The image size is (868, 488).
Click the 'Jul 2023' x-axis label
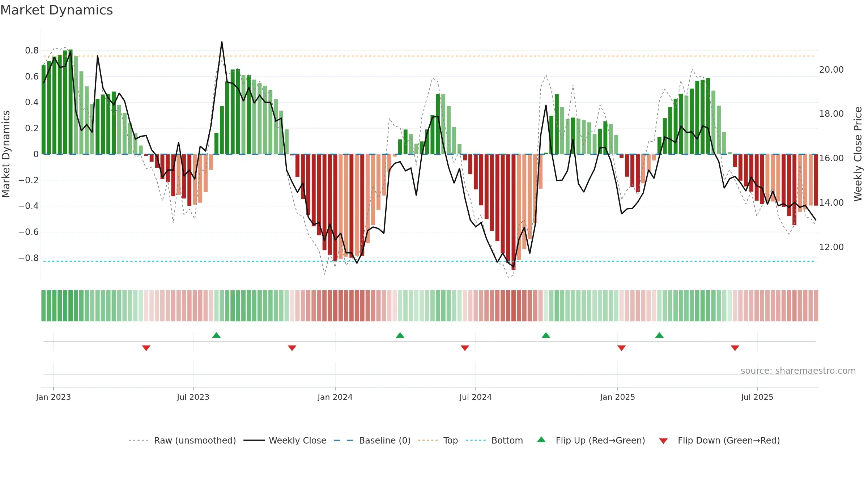[193, 397]
